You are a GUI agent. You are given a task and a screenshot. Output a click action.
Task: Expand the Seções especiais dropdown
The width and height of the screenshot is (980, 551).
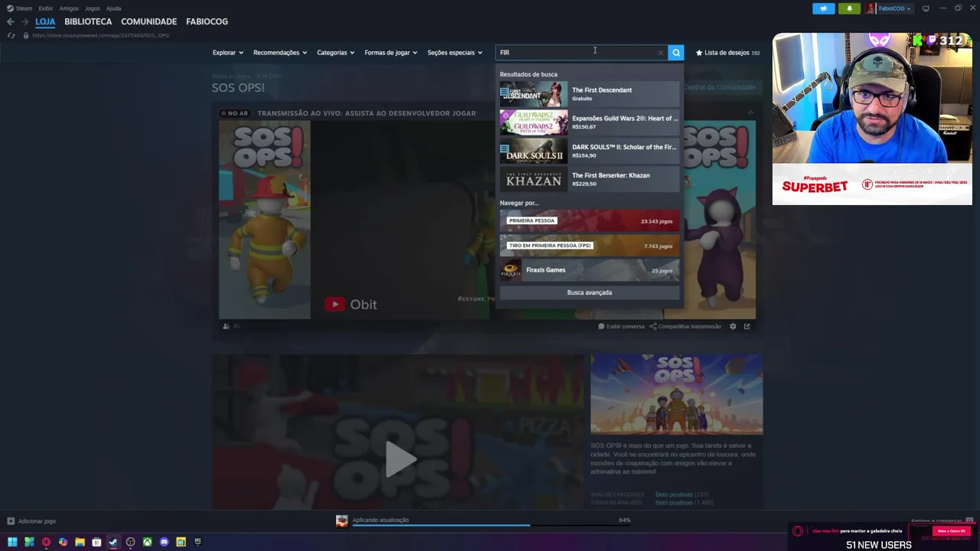455,53
